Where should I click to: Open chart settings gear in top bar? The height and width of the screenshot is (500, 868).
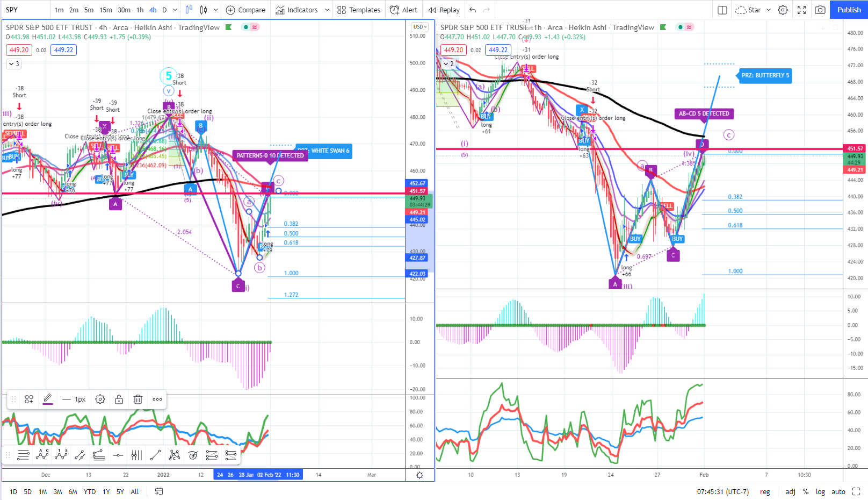783,10
